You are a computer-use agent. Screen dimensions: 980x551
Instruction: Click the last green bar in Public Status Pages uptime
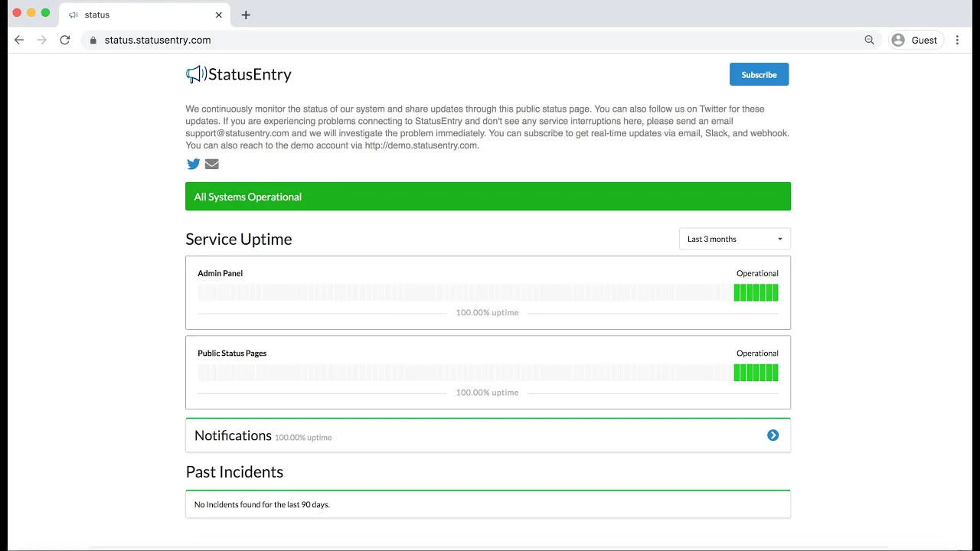point(776,373)
